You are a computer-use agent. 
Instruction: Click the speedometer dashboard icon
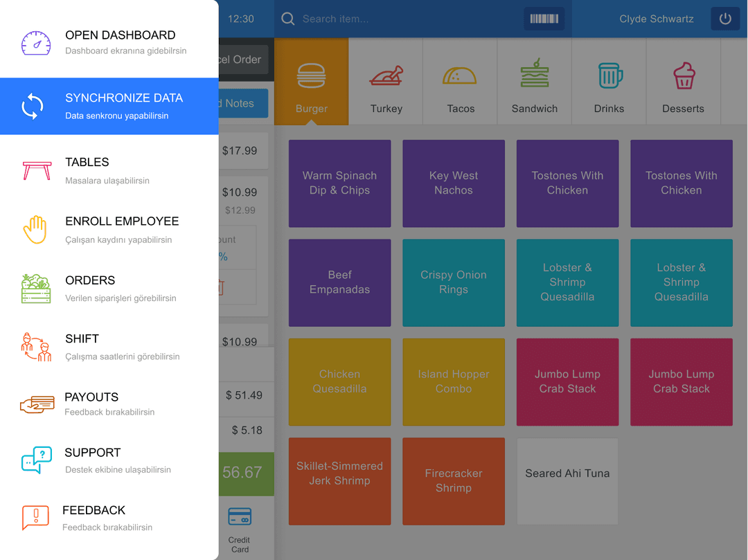point(35,42)
